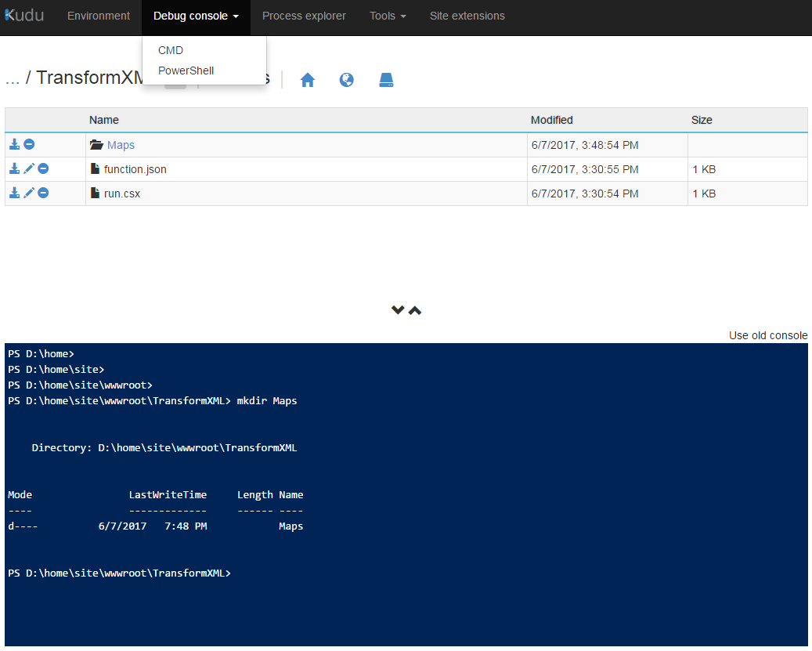
Task: Open Site extensions page
Action: click(467, 16)
